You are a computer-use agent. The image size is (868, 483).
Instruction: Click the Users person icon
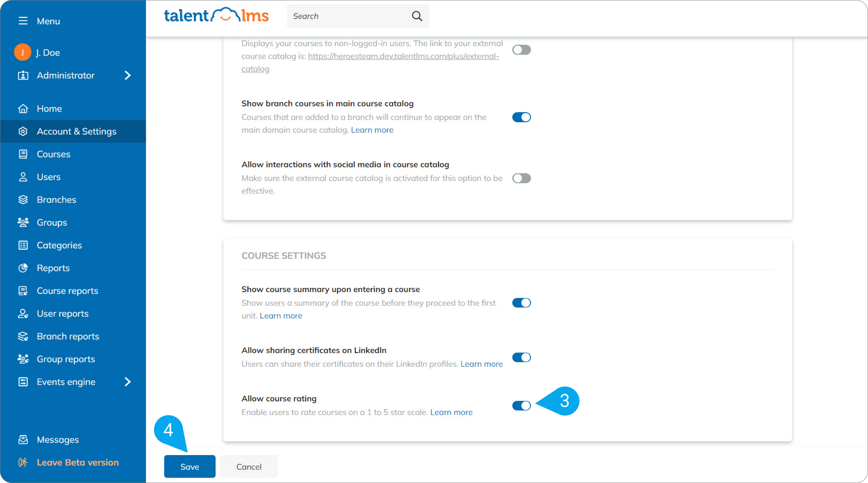23,177
